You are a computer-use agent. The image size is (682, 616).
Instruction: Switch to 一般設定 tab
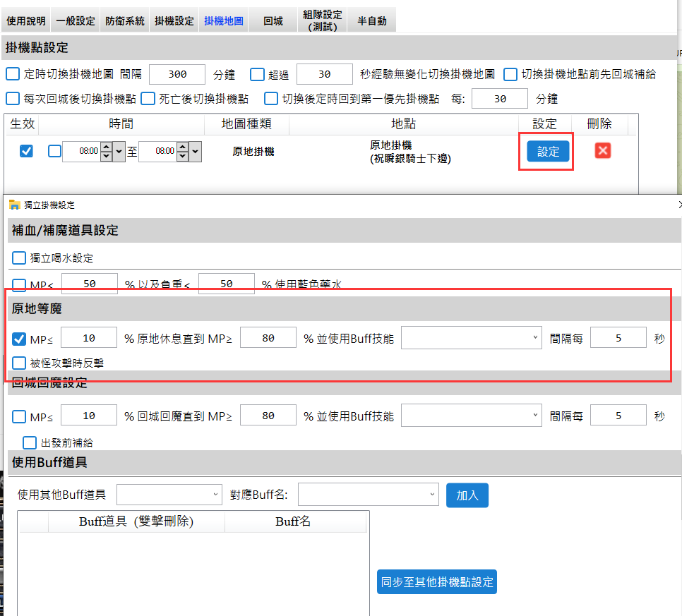click(x=76, y=20)
